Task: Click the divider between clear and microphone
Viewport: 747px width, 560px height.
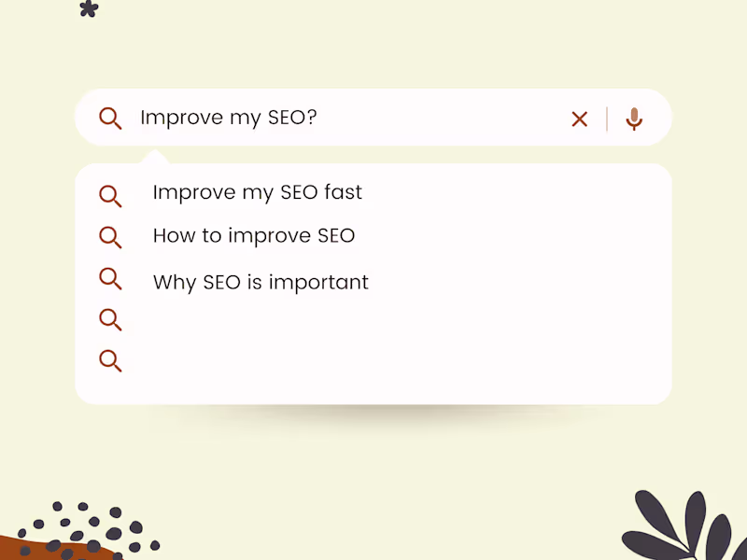Action: pyautogui.click(x=607, y=119)
